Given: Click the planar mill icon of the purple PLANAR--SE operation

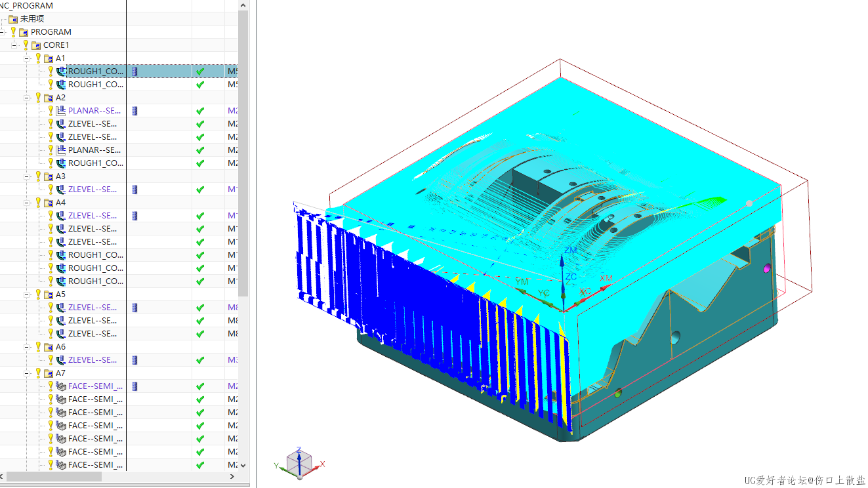Looking at the screenshot, I should point(62,111).
